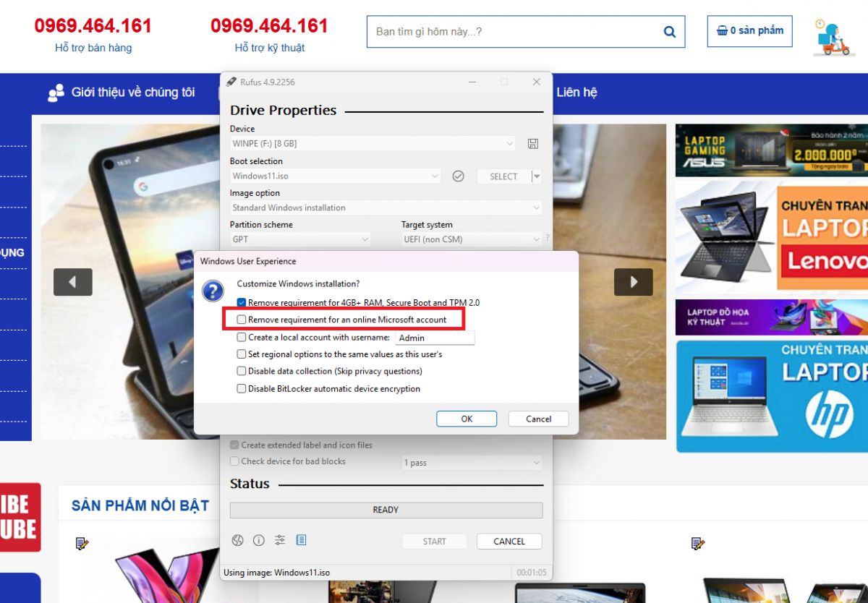Image resolution: width=868 pixels, height=603 pixels.
Task: Show the Rufus log icon
Action: (x=301, y=541)
